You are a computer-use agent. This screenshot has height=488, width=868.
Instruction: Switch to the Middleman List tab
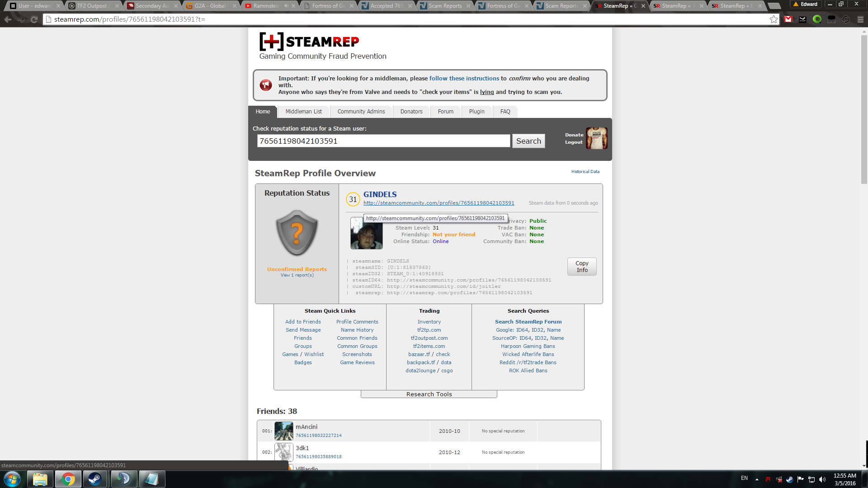(303, 112)
